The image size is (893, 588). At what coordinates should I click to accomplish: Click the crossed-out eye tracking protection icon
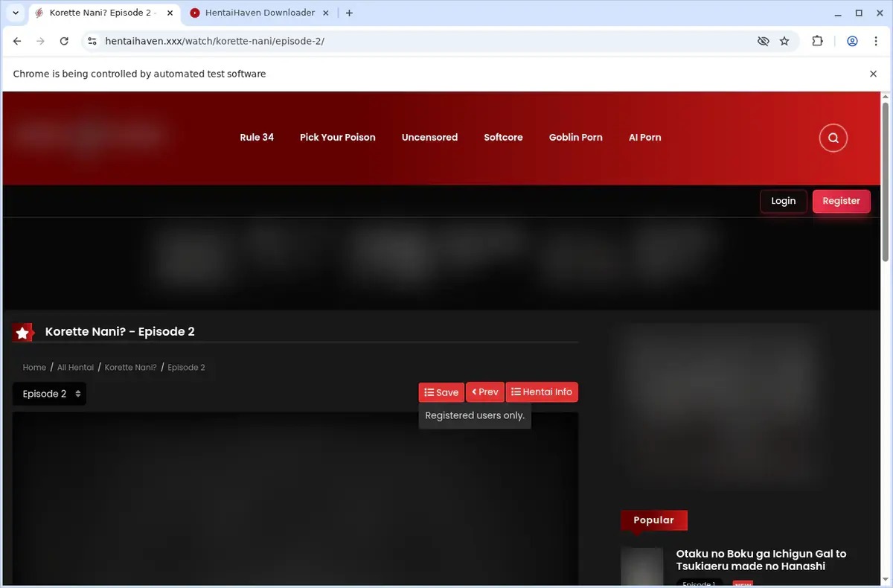click(x=763, y=41)
